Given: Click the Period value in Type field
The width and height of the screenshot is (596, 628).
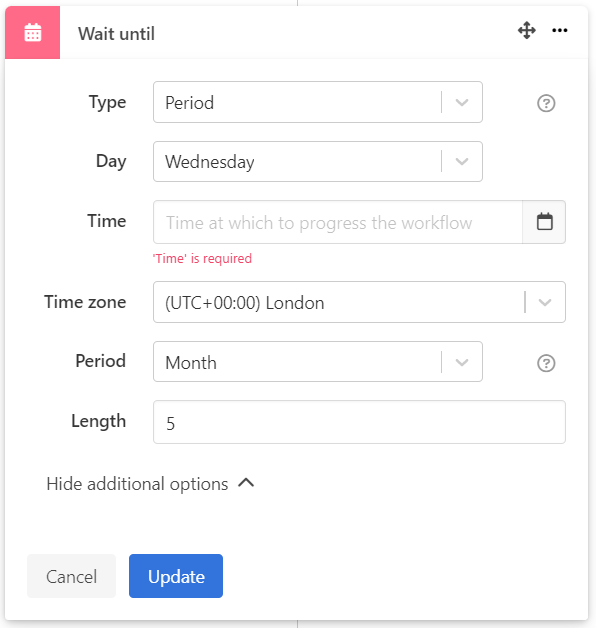Looking at the screenshot, I should click(x=189, y=103).
